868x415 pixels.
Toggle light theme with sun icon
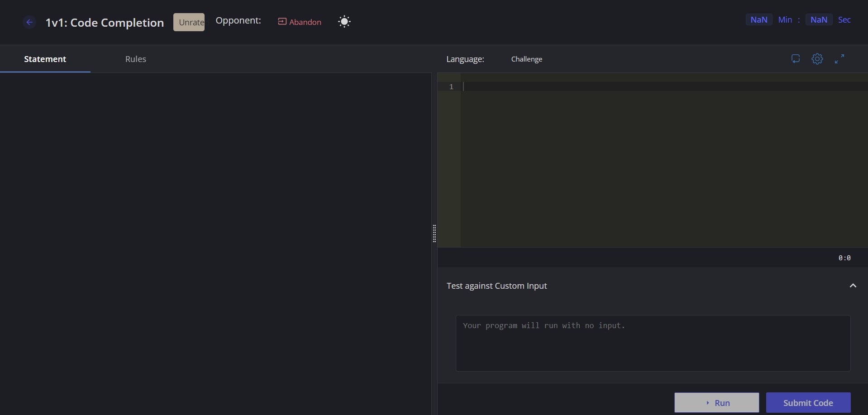(x=344, y=22)
